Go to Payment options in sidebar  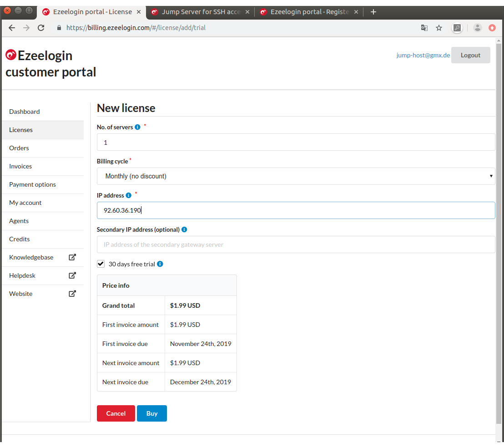point(32,184)
